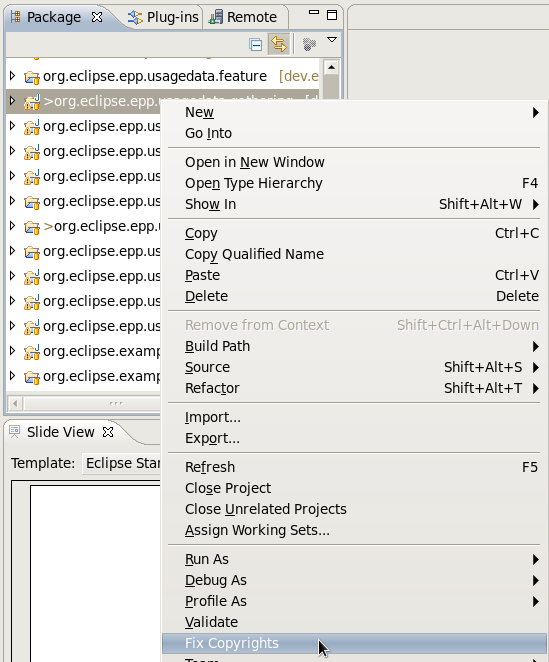Choose Open Type Hierarchy
Screen dimensions: 549x662
tap(354, 183)
